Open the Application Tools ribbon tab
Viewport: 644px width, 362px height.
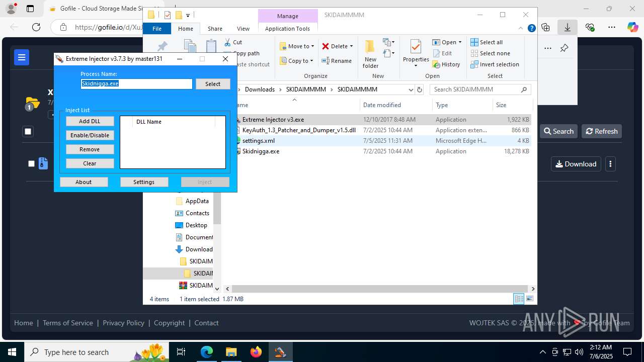pyautogui.click(x=287, y=29)
